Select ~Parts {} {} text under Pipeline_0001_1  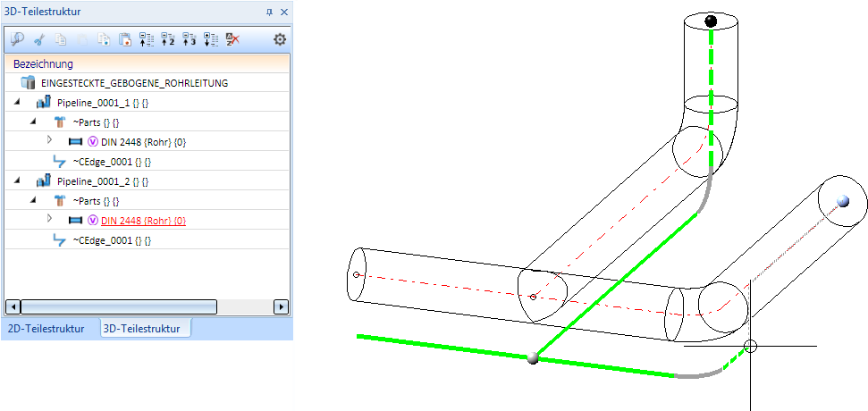point(97,122)
